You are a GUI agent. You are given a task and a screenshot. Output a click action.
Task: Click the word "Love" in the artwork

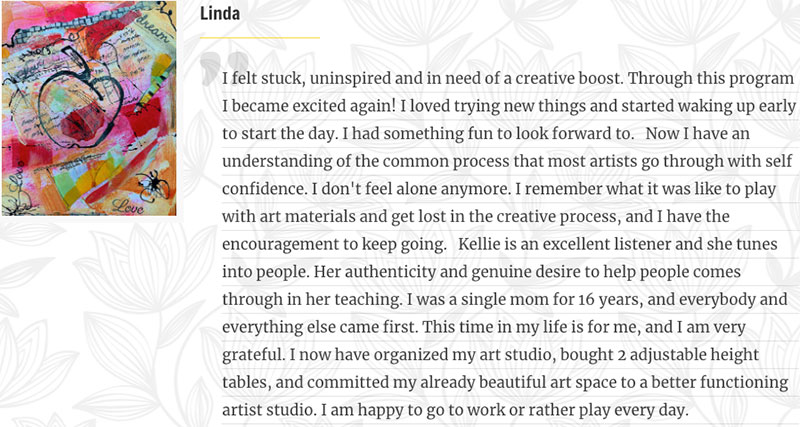coord(128,205)
